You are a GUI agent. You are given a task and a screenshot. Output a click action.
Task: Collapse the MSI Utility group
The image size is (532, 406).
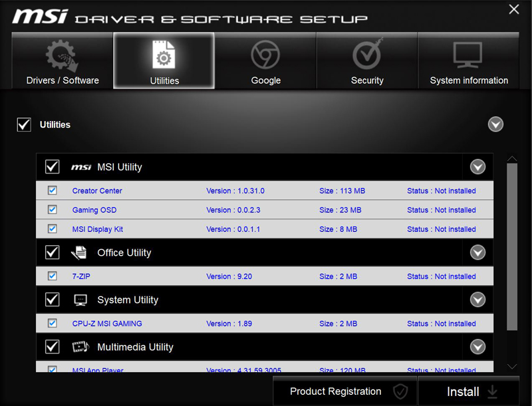[x=477, y=167]
